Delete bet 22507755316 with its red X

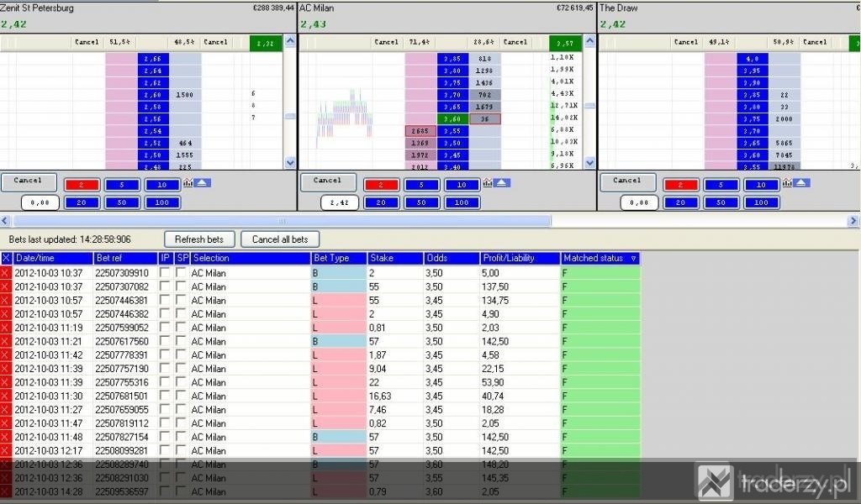(6, 382)
